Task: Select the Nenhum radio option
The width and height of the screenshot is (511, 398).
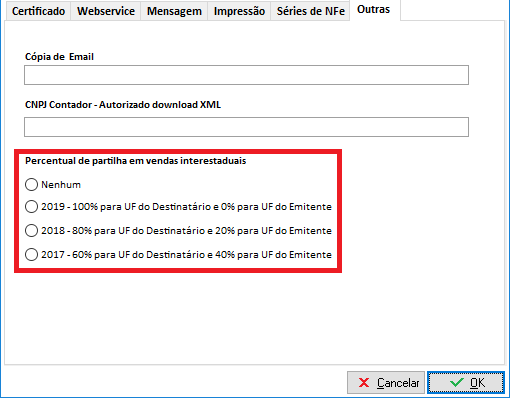Action: pos(31,184)
